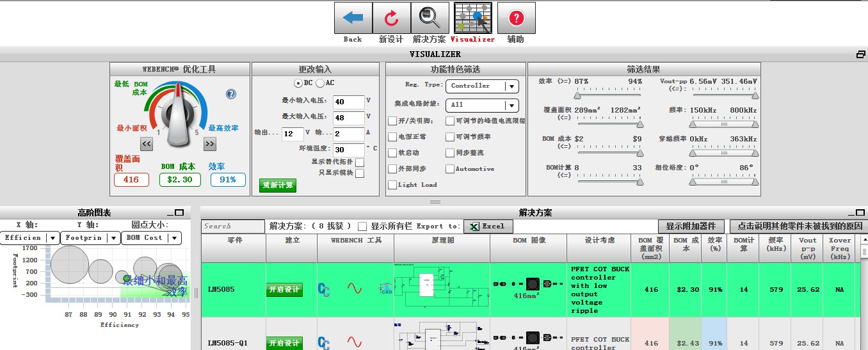Click 重新计算 recalculate button
The height and width of the screenshot is (350, 868).
278,185
